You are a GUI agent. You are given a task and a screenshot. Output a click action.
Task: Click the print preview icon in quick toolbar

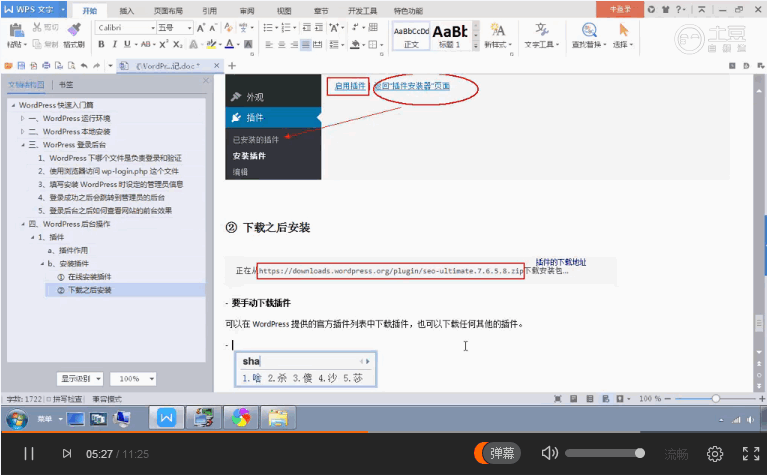pos(71,66)
